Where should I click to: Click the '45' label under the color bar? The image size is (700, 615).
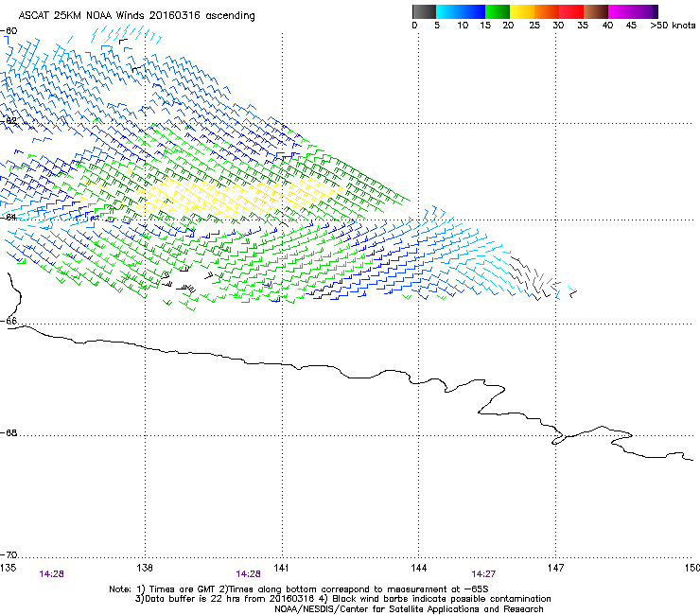(x=631, y=26)
